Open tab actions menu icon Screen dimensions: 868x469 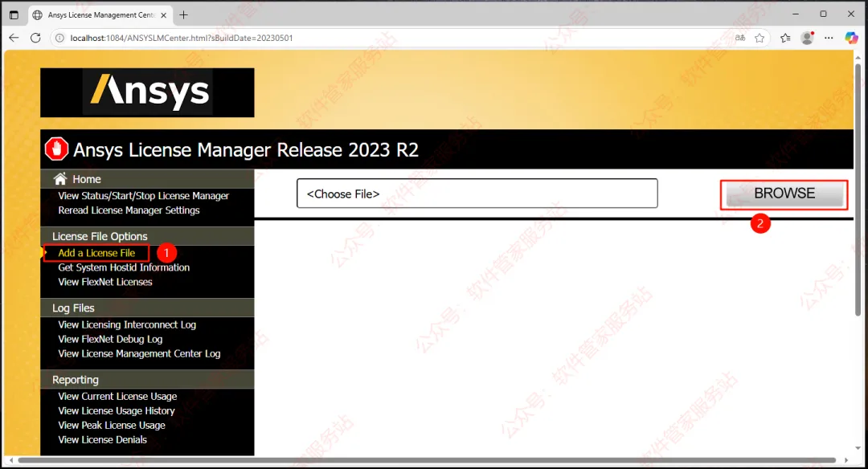pyautogui.click(x=14, y=15)
